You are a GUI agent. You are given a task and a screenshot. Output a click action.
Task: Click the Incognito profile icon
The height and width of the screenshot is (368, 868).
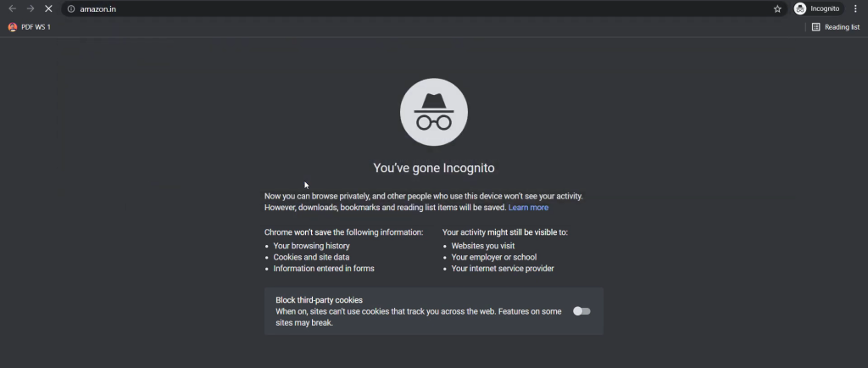(x=800, y=8)
